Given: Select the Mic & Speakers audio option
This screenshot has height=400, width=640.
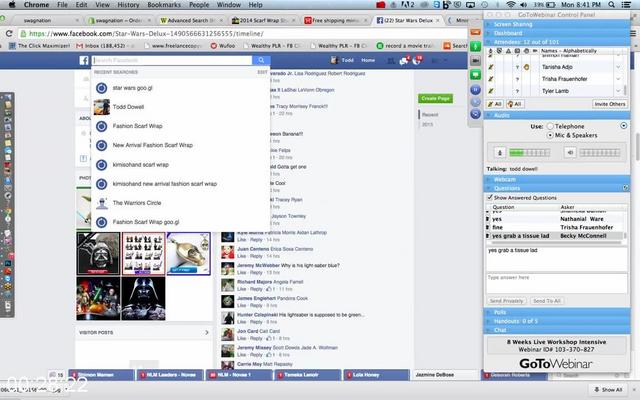Looking at the screenshot, I should point(550,135).
